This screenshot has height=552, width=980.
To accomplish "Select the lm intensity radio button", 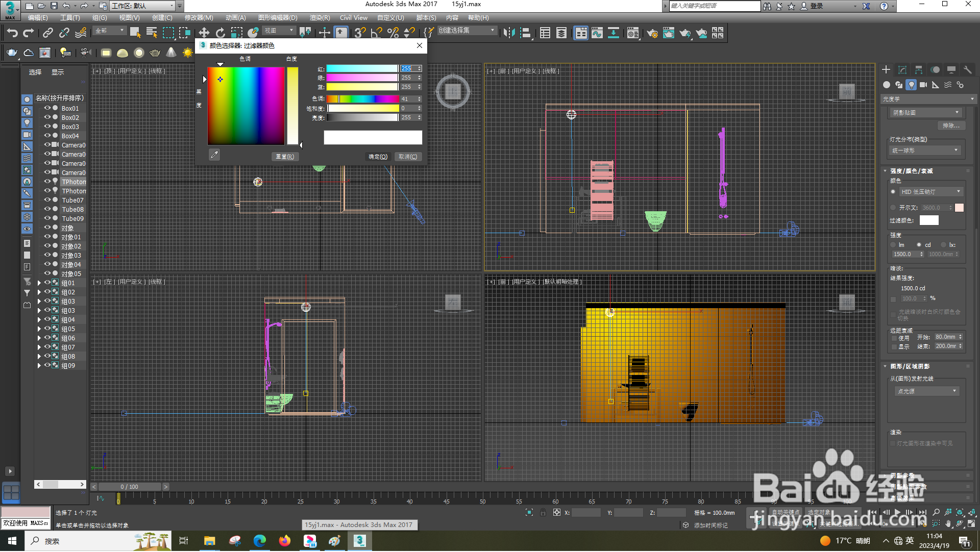I will click(x=893, y=245).
